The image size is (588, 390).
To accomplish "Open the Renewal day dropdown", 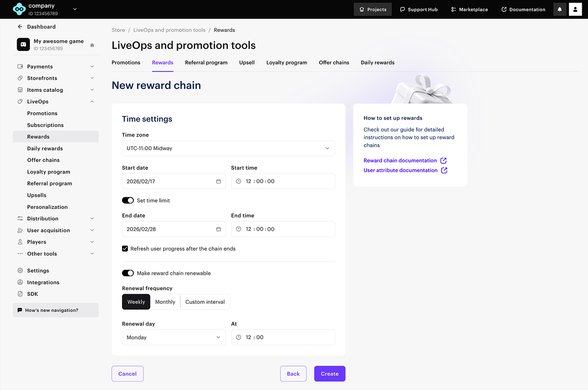I will (x=174, y=338).
